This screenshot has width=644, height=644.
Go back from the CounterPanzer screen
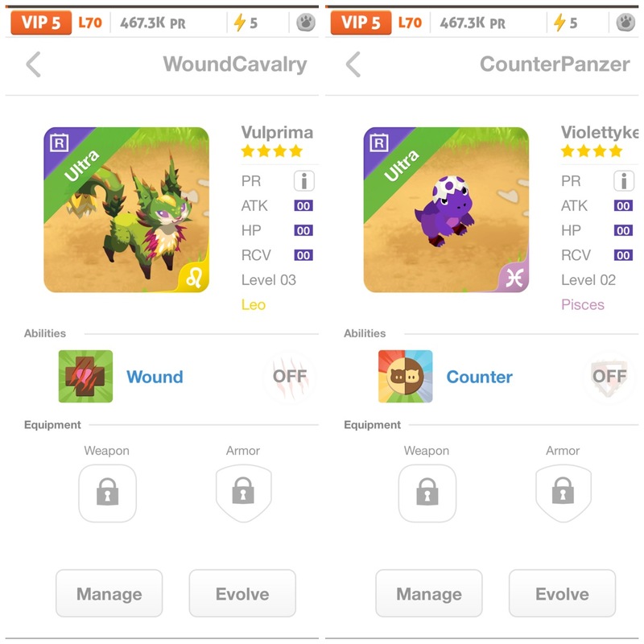(353, 64)
